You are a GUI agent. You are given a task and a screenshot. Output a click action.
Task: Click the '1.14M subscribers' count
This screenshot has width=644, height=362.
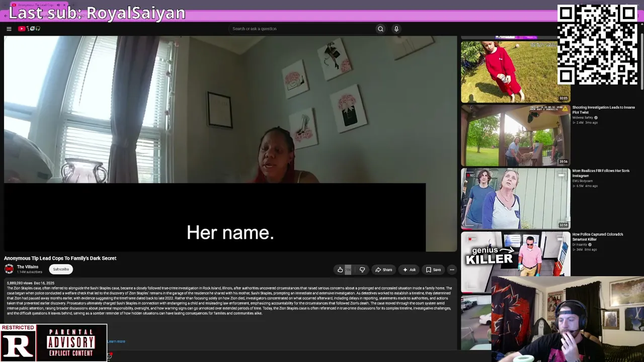(x=30, y=272)
